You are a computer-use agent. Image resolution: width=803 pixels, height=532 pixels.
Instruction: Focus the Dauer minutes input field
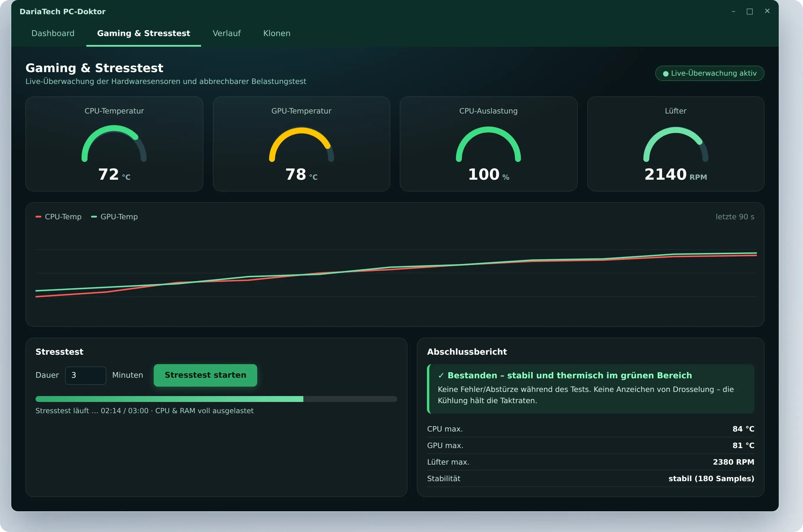85,375
